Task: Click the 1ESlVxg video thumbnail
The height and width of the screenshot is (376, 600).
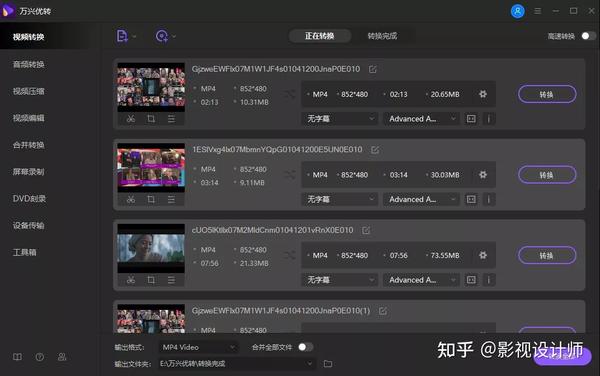Action: 151,168
